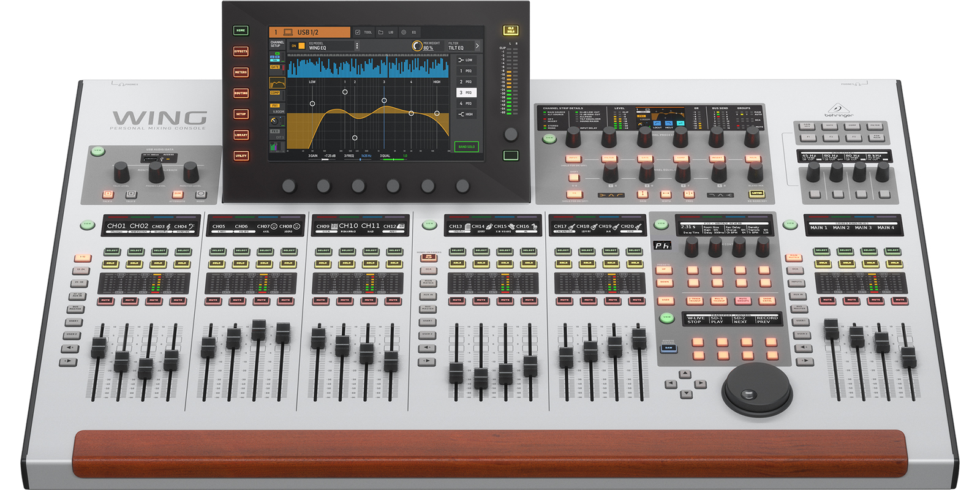Click the USB 1/2 laptop source icon

tap(288, 32)
